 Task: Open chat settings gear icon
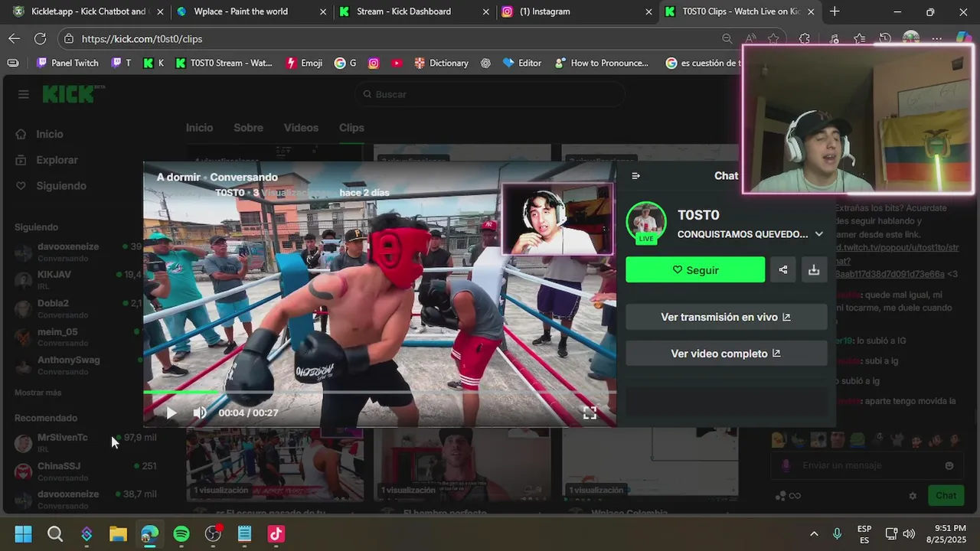[913, 496]
